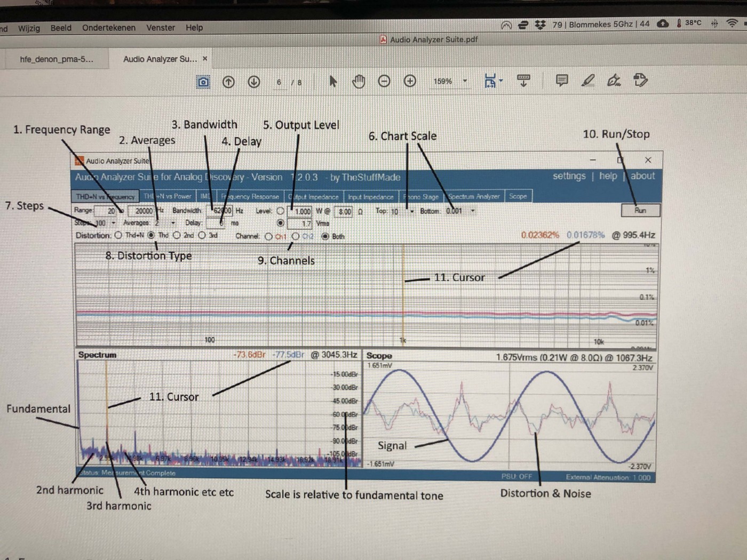Open the Help menu
This screenshot has height=560, width=747.
[x=194, y=27]
